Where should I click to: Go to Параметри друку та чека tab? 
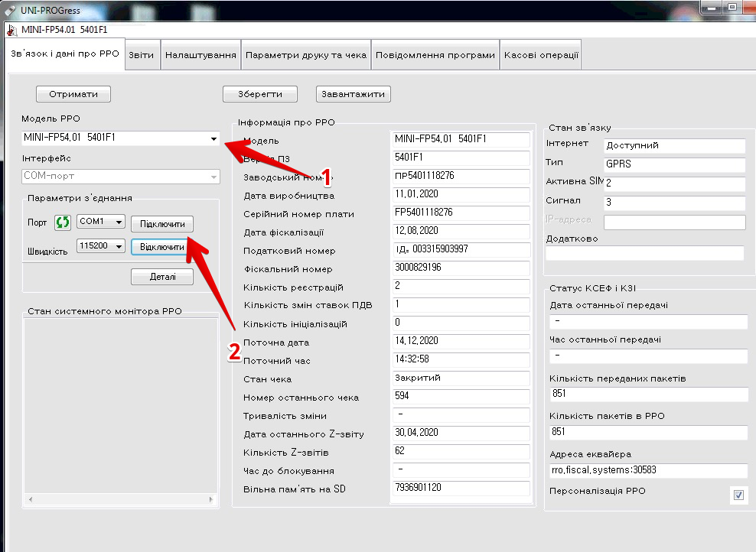pos(305,55)
